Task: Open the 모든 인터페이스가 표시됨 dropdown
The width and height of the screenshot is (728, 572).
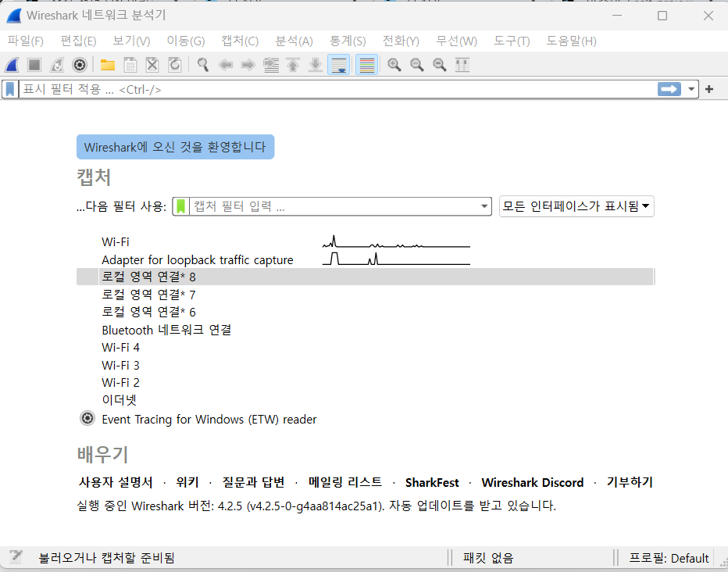Action: point(576,206)
